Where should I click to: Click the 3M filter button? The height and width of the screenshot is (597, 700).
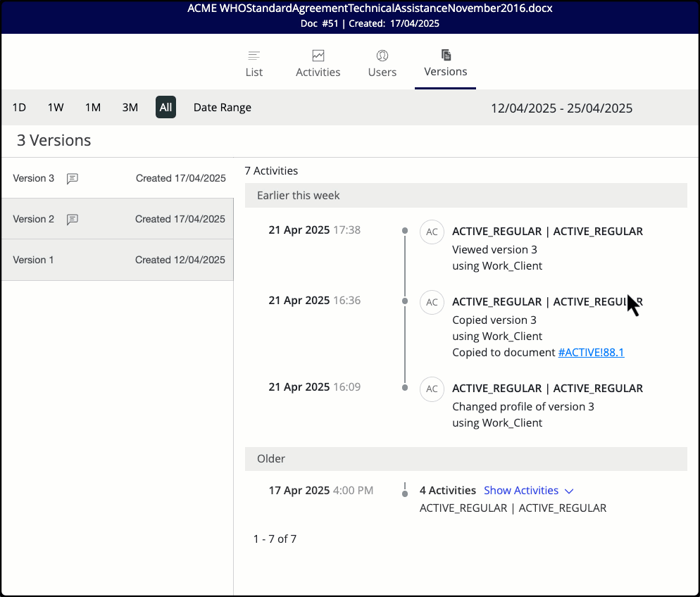coord(130,107)
